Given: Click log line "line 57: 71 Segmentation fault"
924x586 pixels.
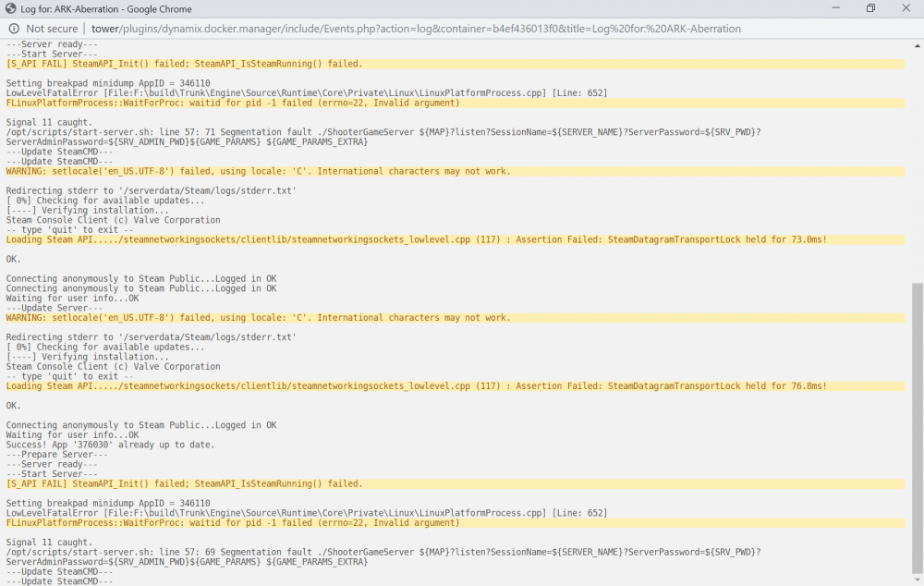Looking at the screenshot, I should pos(383,137).
